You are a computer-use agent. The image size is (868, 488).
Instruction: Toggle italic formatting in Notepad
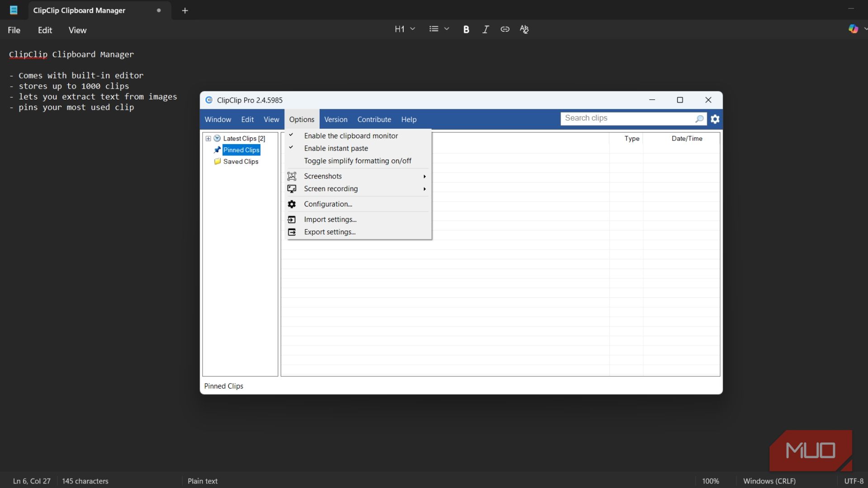[x=486, y=29]
